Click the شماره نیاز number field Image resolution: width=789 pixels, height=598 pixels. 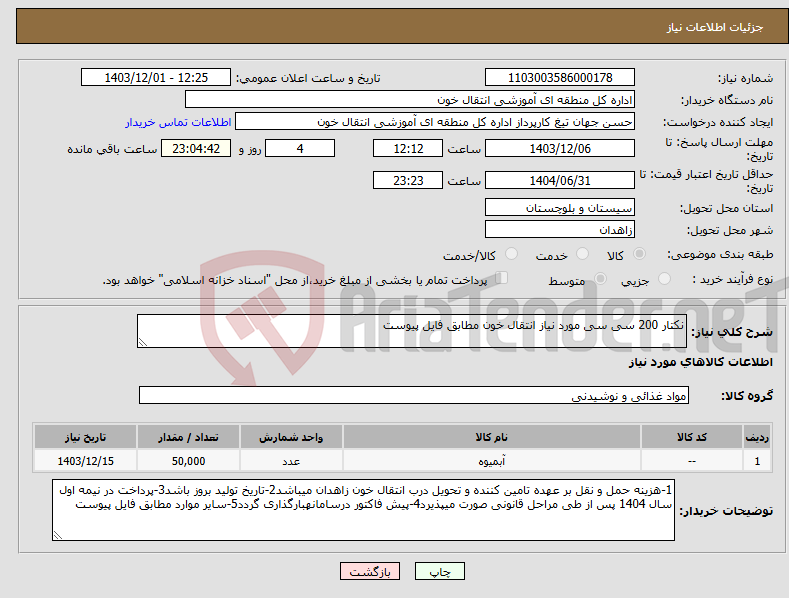(560, 78)
